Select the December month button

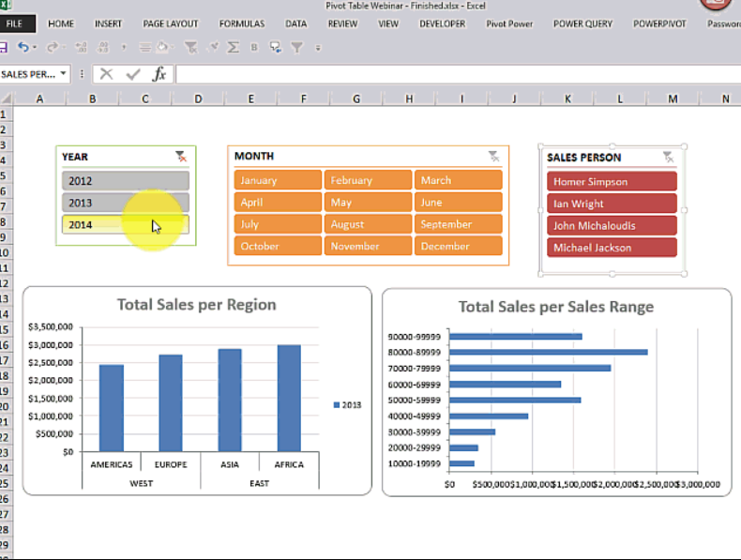pyautogui.click(x=458, y=246)
